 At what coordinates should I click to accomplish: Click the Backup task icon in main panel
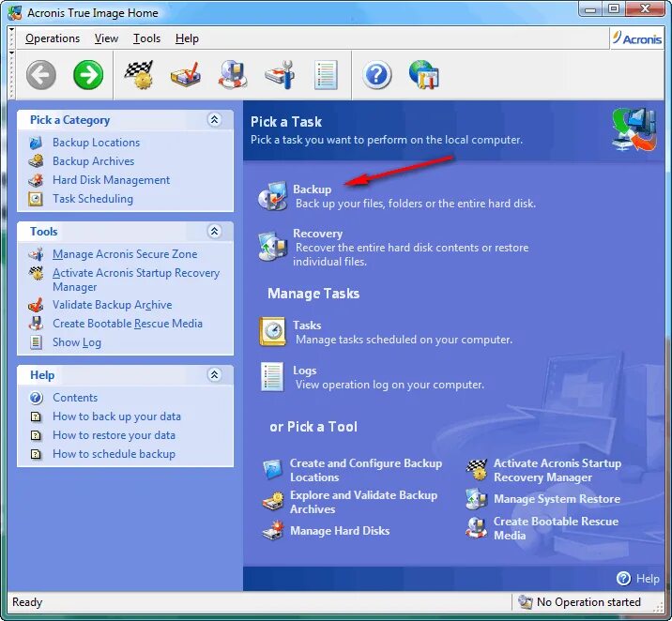pos(272,196)
